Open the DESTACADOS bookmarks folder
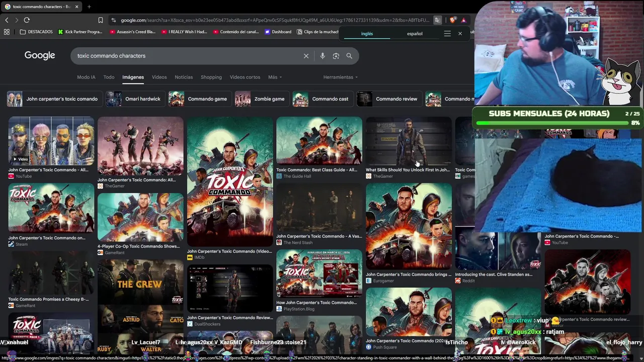Screen dimensions: 644x362 (36, 32)
